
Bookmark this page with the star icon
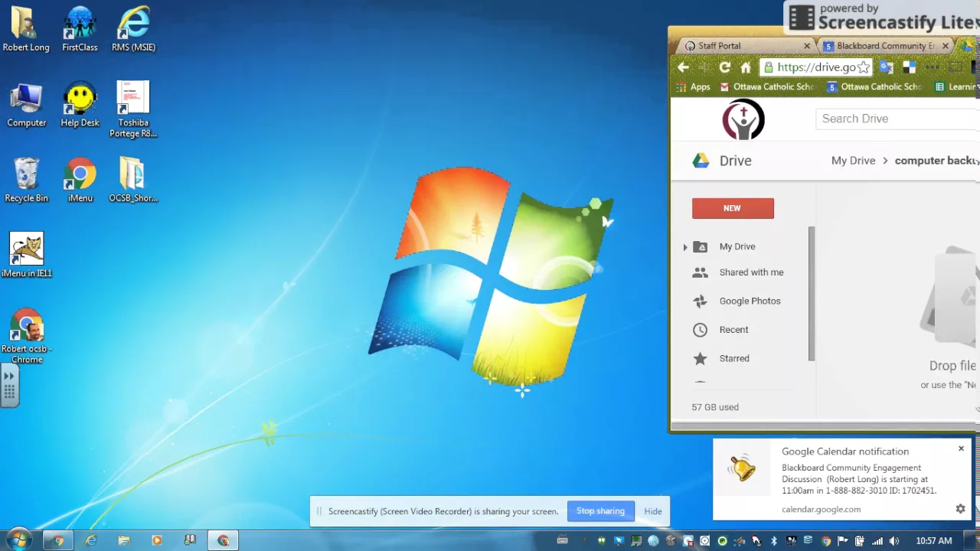pyautogui.click(x=864, y=67)
